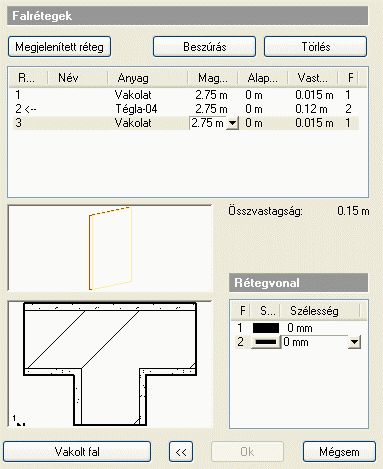Click the Vast... column header

[x=312, y=78]
